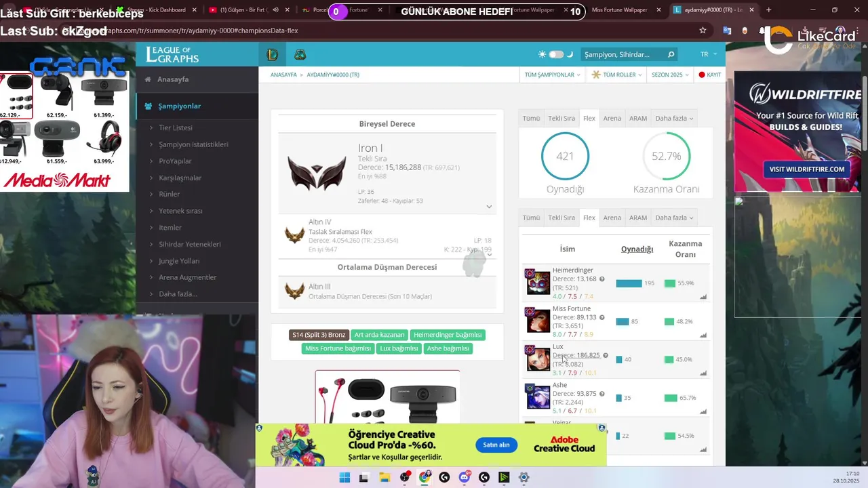Click the Heimerdinger played-games bar
The width and height of the screenshot is (868, 488).
coord(629,283)
